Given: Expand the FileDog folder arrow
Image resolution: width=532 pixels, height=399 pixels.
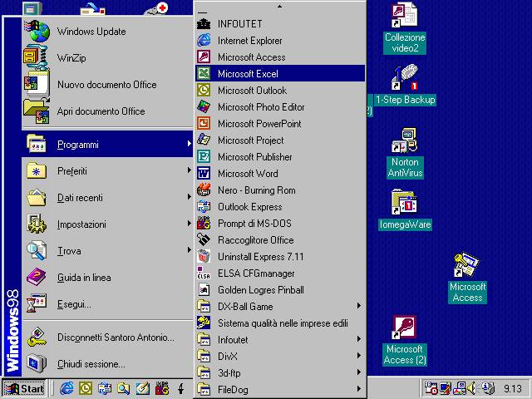Looking at the screenshot, I should click(358, 389).
